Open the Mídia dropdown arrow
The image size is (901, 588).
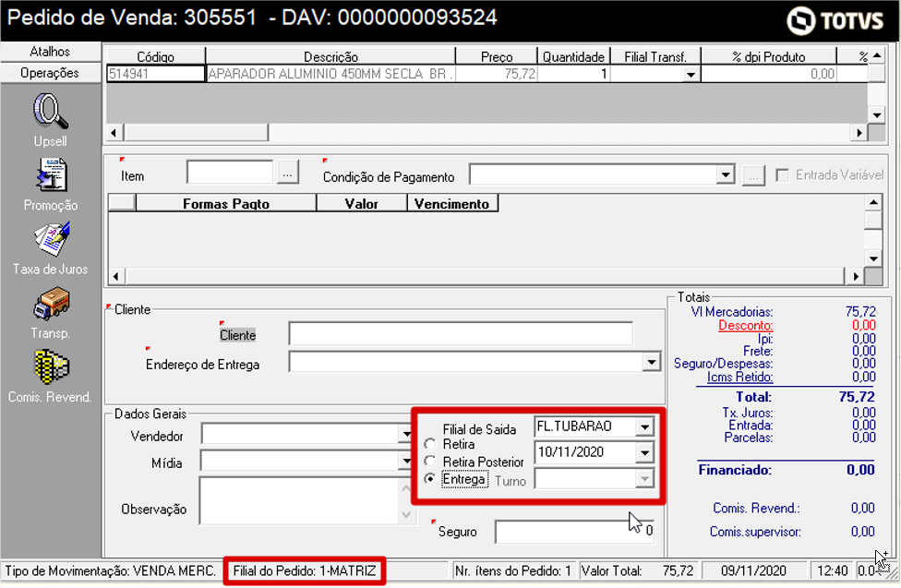click(406, 461)
